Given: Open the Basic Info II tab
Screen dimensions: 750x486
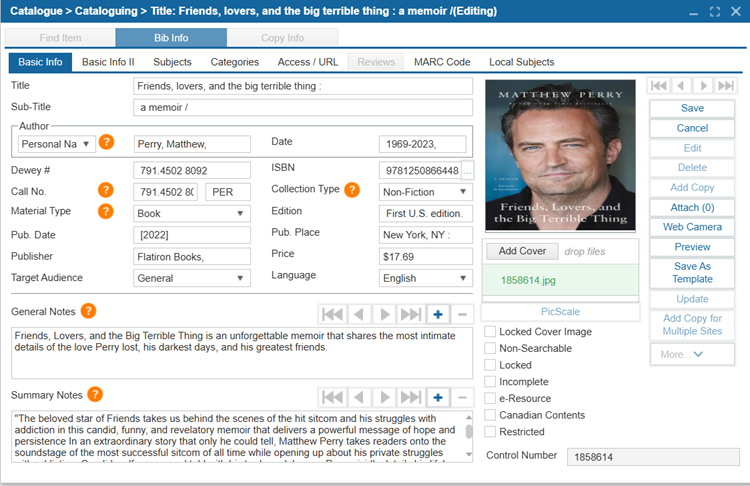Looking at the screenshot, I should tap(108, 62).
